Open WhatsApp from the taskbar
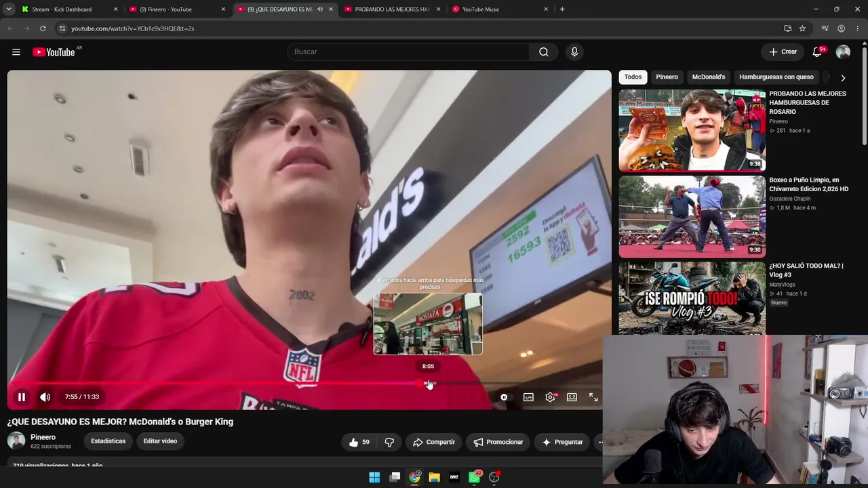868x488 pixels. (475, 477)
